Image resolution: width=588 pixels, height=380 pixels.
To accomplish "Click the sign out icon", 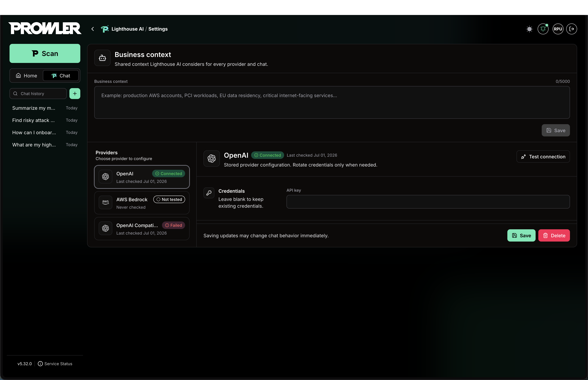I will pyautogui.click(x=571, y=29).
